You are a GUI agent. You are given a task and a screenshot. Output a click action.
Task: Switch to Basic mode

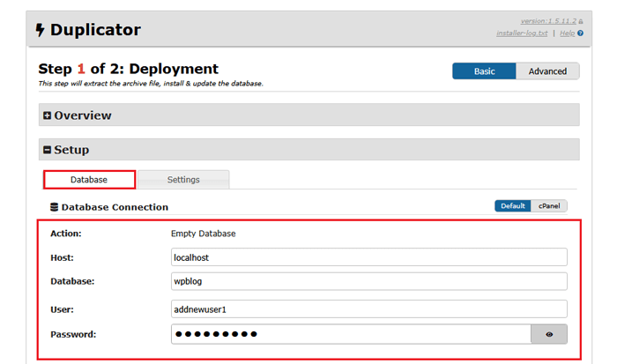pos(484,71)
